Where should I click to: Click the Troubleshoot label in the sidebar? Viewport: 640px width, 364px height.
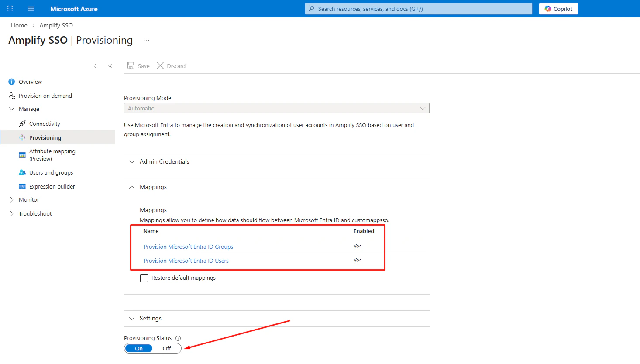click(35, 213)
